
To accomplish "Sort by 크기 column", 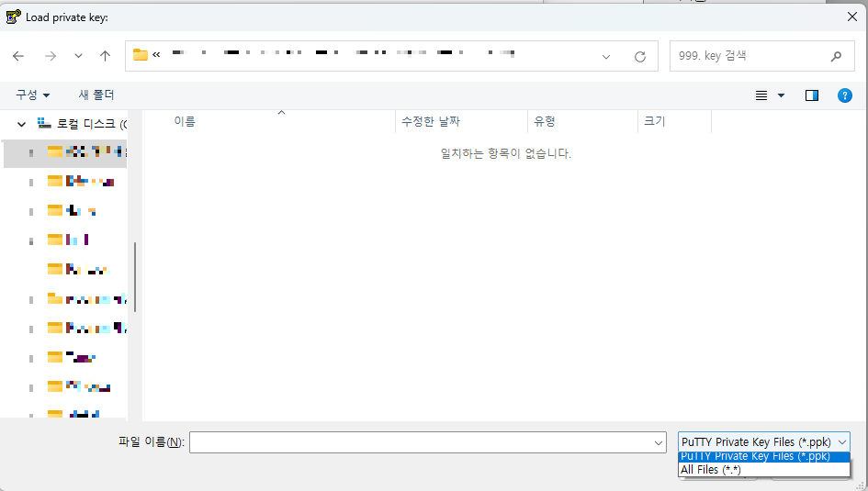I will [654, 122].
